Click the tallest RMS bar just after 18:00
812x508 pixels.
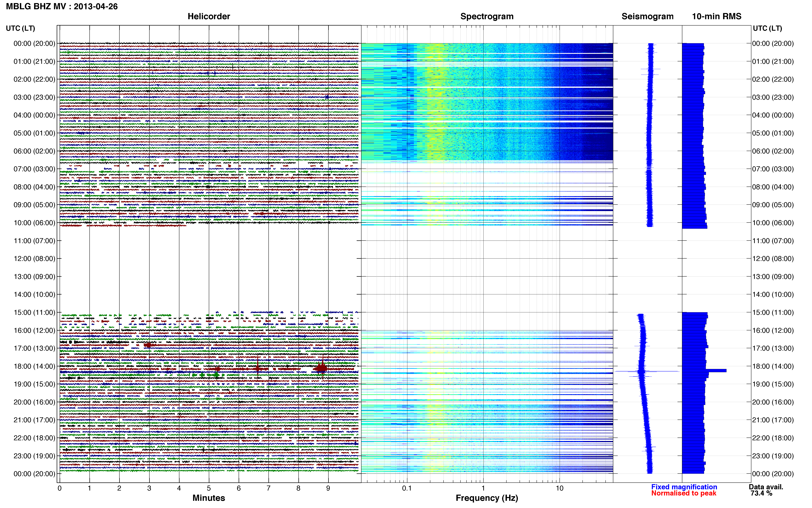point(704,371)
